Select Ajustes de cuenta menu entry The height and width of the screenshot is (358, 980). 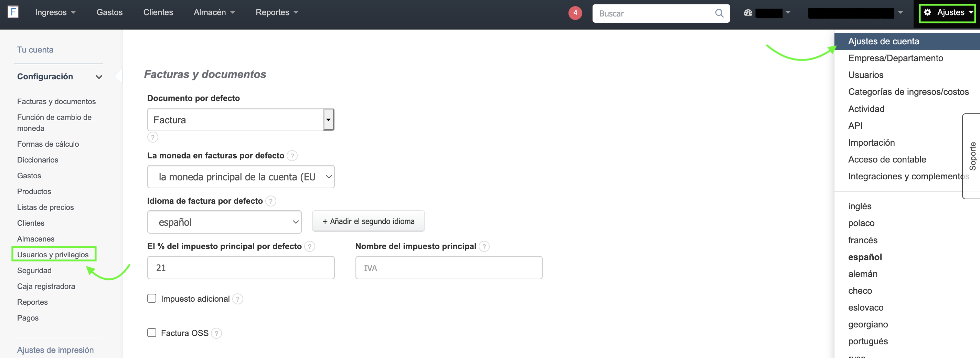(883, 42)
